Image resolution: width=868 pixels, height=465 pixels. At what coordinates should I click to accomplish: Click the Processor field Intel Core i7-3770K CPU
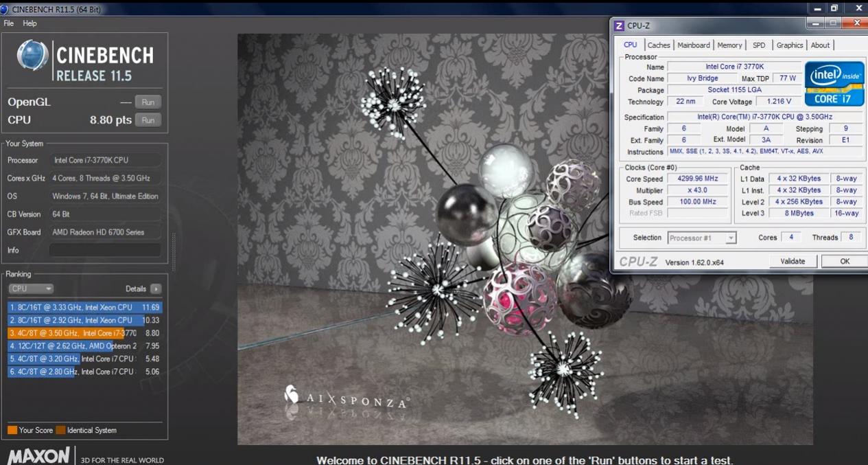point(106,160)
